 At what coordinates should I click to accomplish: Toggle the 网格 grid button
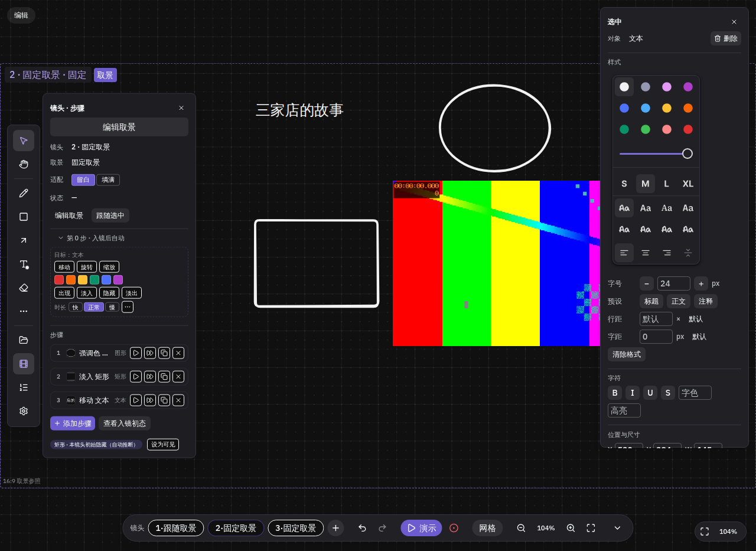tap(487, 528)
